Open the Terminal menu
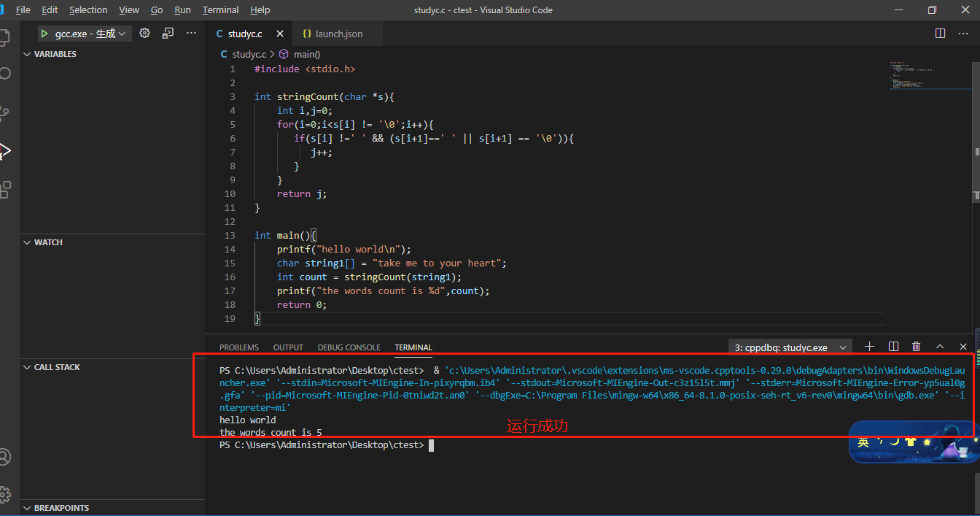 [x=221, y=10]
